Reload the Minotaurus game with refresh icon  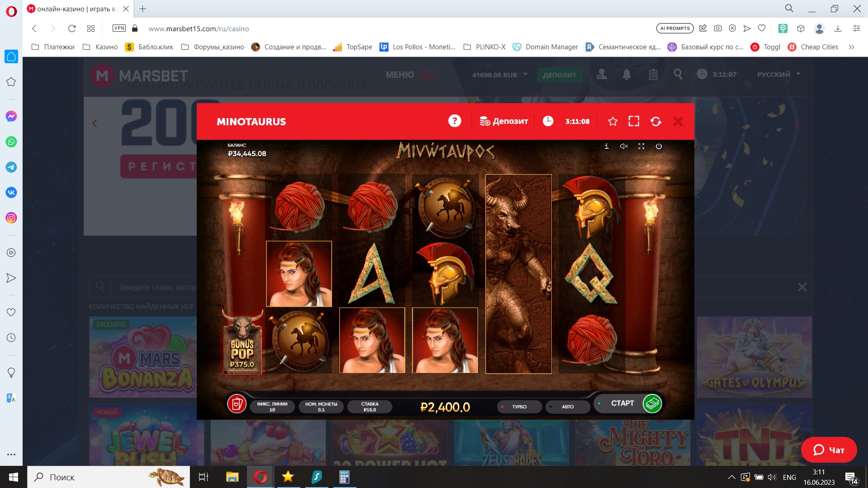click(x=655, y=121)
